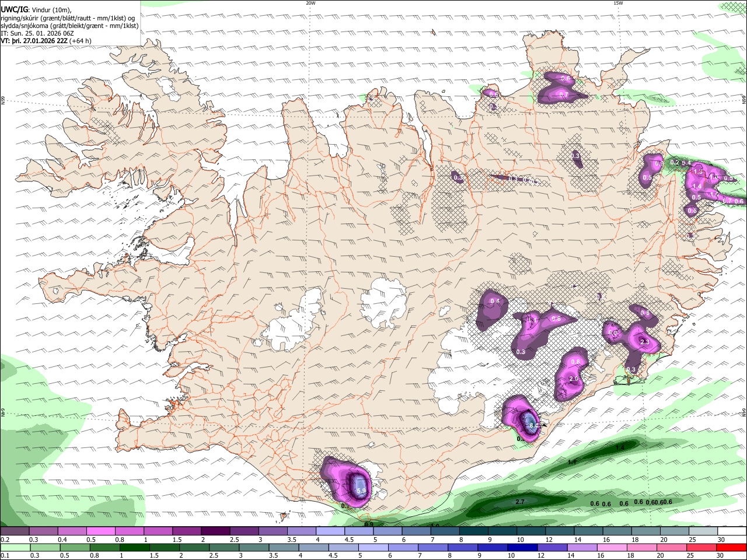The image size is (747, 560).
Task: Select the bright pink top-row swatch at 0.5
Action: (x=100, y=531)
